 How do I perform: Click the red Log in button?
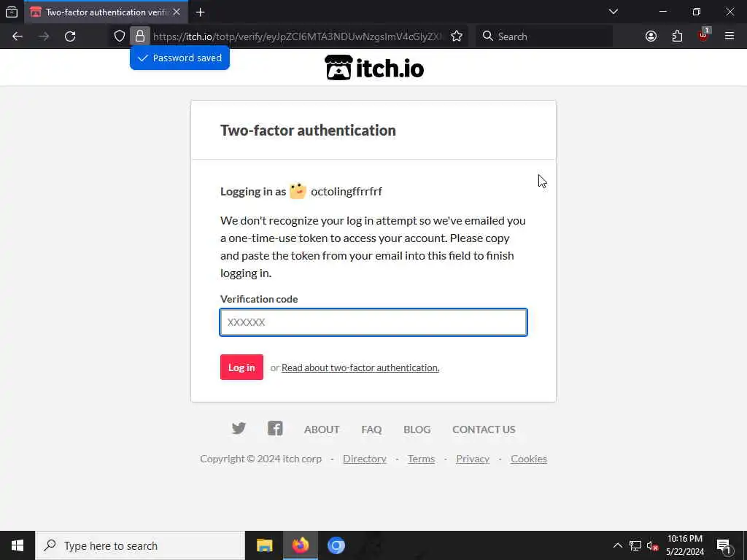[x=241, y=367]
